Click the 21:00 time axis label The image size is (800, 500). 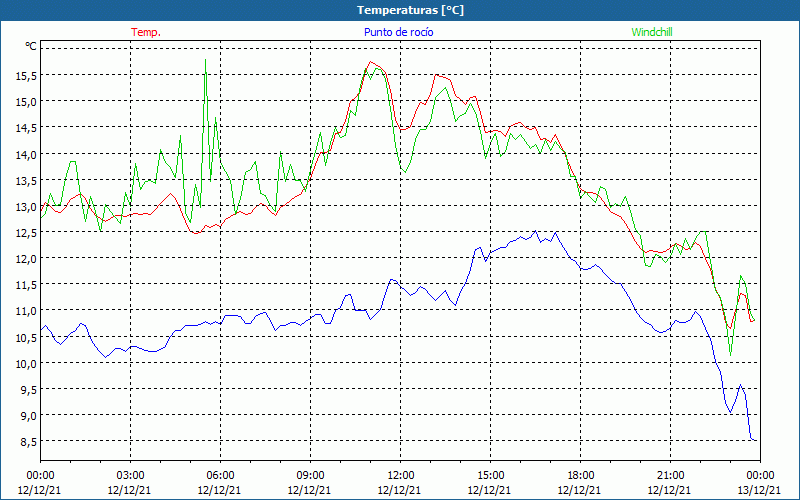click(x=670, y=476)
